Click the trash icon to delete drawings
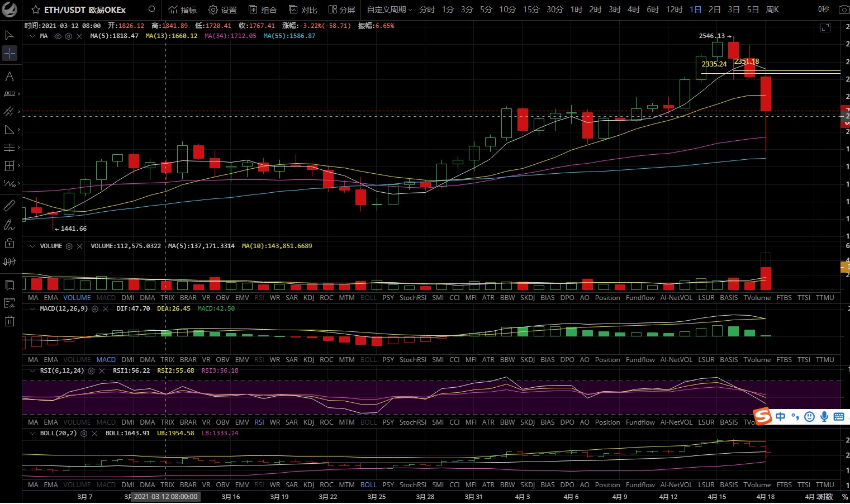This screenshot has width=850, height=504. [x=10, y=321]
